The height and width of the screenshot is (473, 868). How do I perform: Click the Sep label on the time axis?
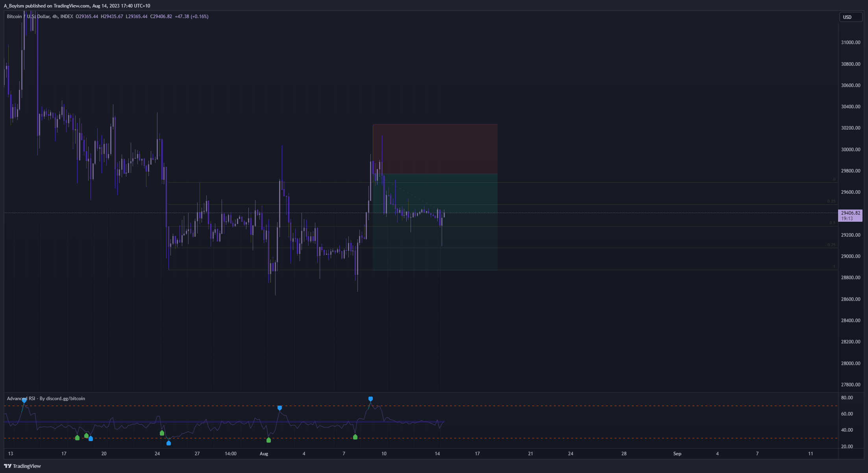pyautogui.click(x=677, y=454)
